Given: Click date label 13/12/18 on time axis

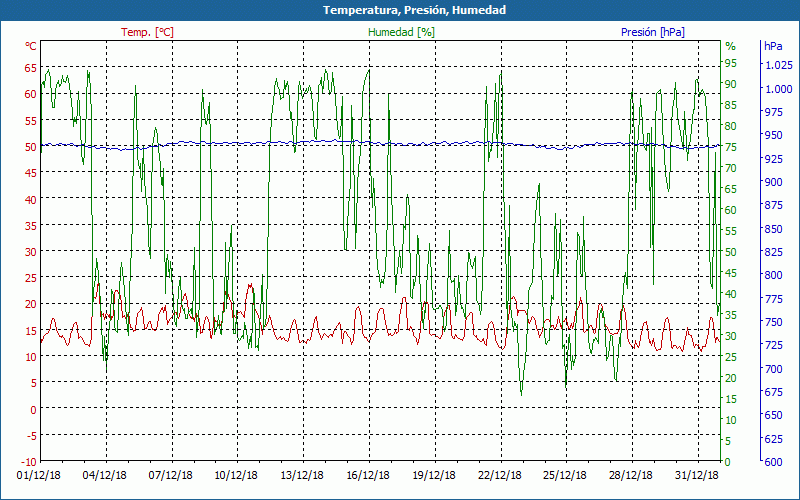Looking at the screenshot, I should point(302,476).
